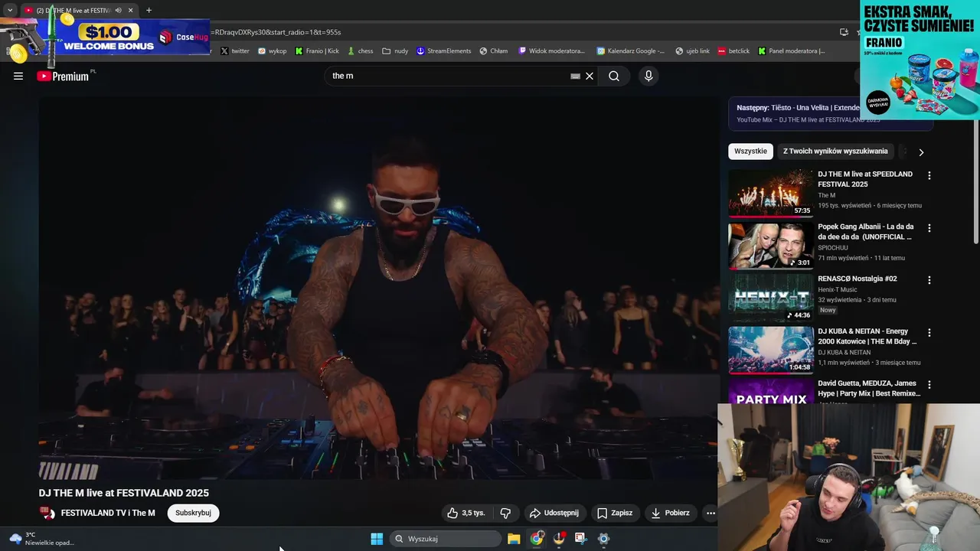Open options for RENASCØ Nostalgia #02 video
Image resolution: width=980 pixels, height=551 pixels.
[x=929, y=280]
